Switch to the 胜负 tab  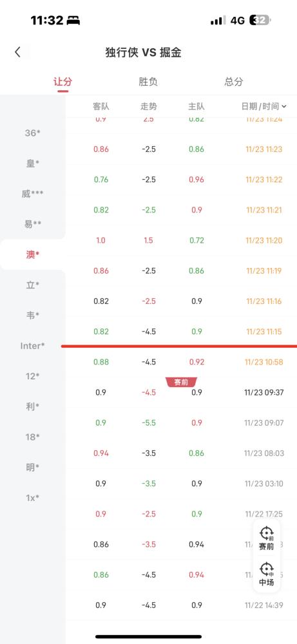click(x=148, y=82)
